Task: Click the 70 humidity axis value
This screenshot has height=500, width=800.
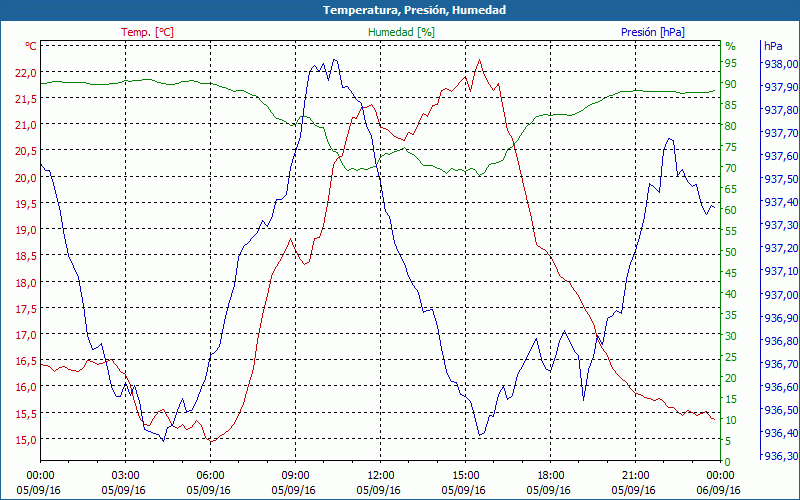Action: pos(731,168)
